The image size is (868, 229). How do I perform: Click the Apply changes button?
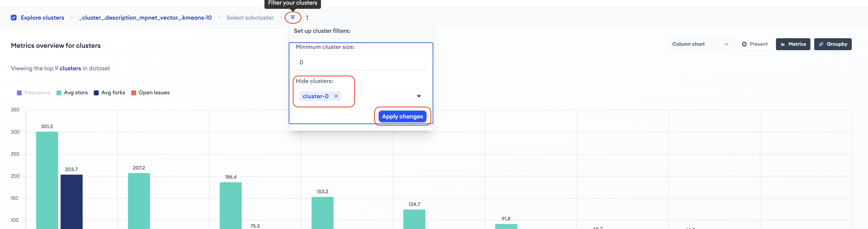pyautogui.click(x=402, y=116)
